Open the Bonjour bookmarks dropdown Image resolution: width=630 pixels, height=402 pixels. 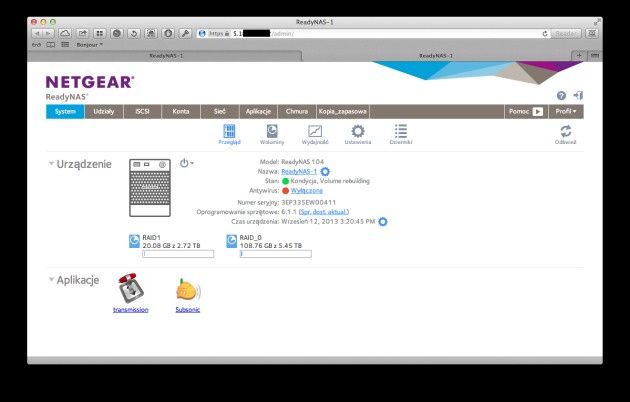[x=90, y=45]
